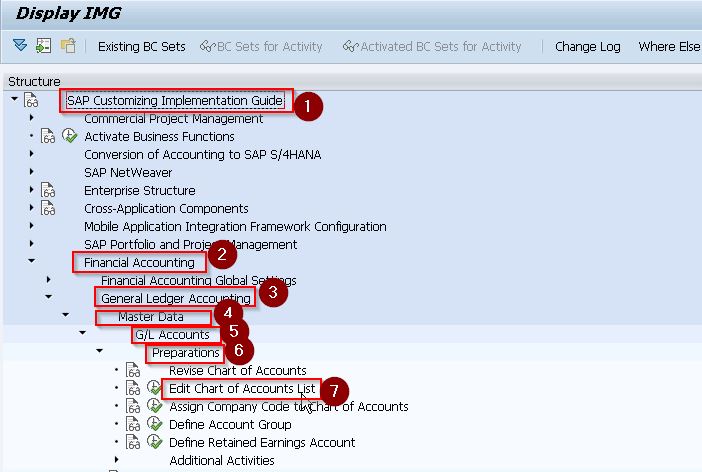The height and width of the screenshot is (472, 702).
Task: Click Activated BC Sets for Activity
Action: coord(432,47)
